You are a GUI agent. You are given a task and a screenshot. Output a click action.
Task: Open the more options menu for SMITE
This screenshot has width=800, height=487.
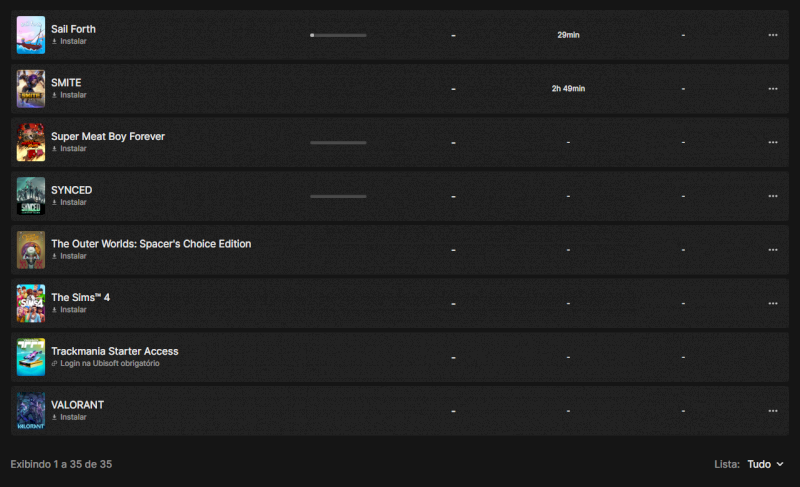[x=772, y=89]
